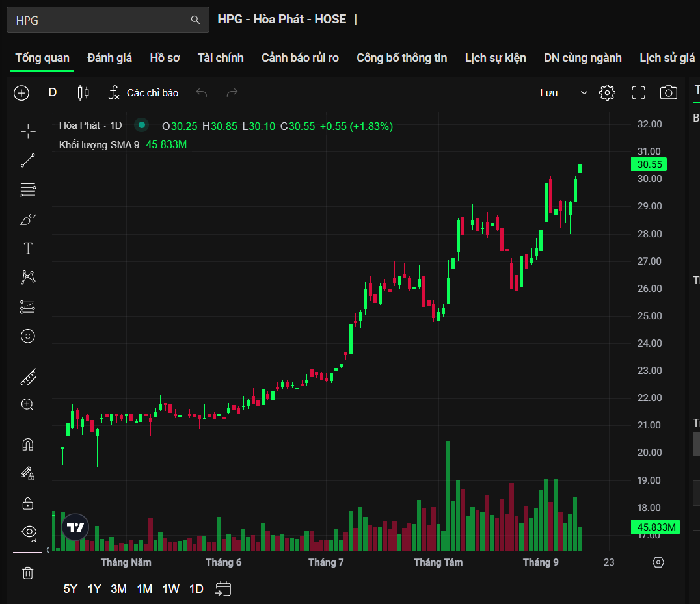Open the Hồ sơ tab

click(x=165, y=58)
